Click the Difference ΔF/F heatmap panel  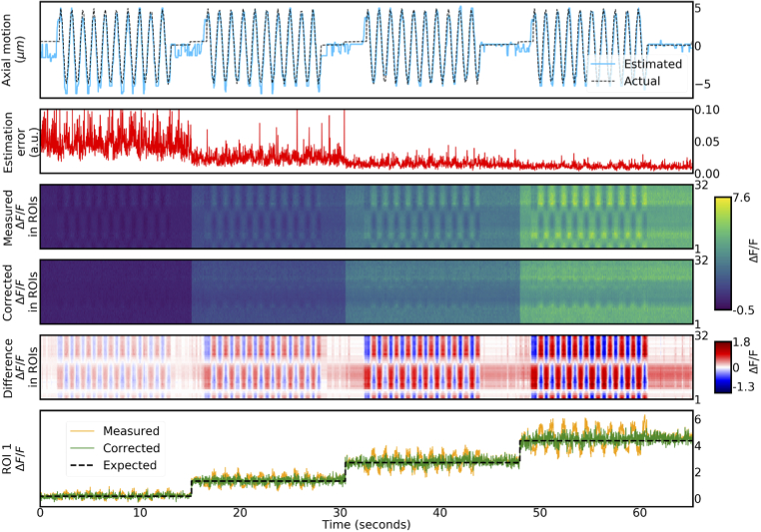coord(366,366)
